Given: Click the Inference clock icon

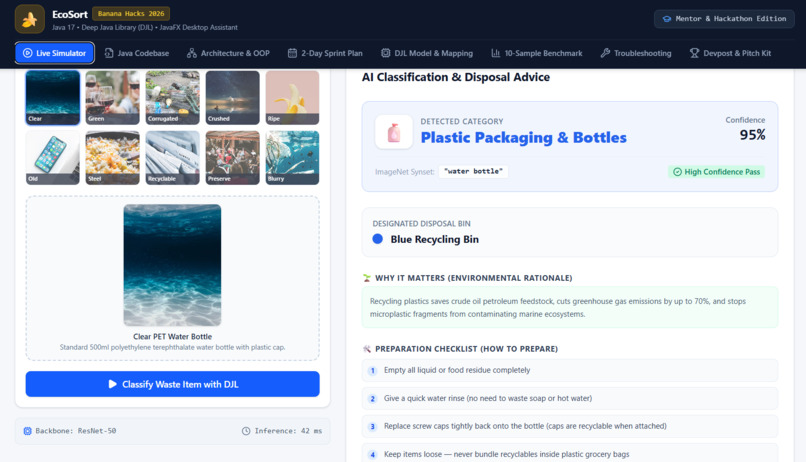Looking at the screenshot, I should point(246,431).
